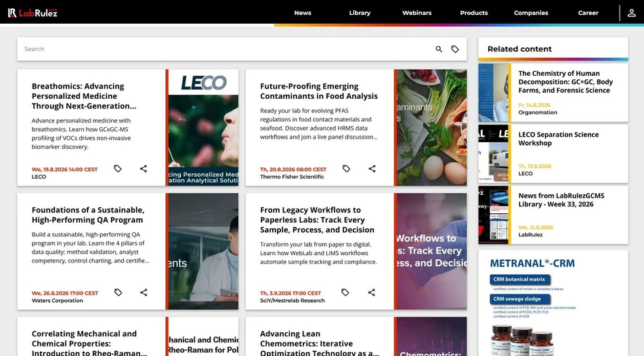Open News from LabRulezGCMS Library Week 33
The image size is (644, 356).
click(x=561, y=200)
